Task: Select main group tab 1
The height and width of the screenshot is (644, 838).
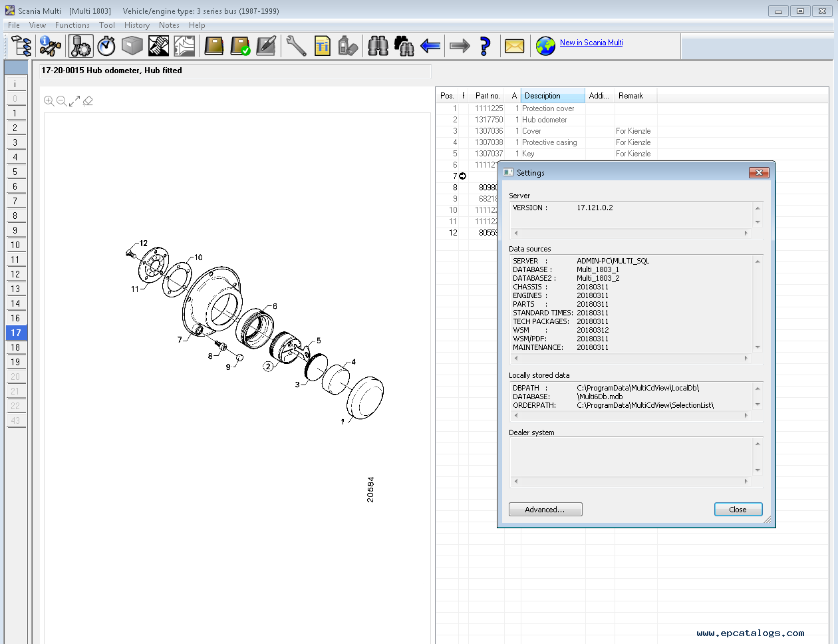Action: pyautogui.click(x=15, y=113)
